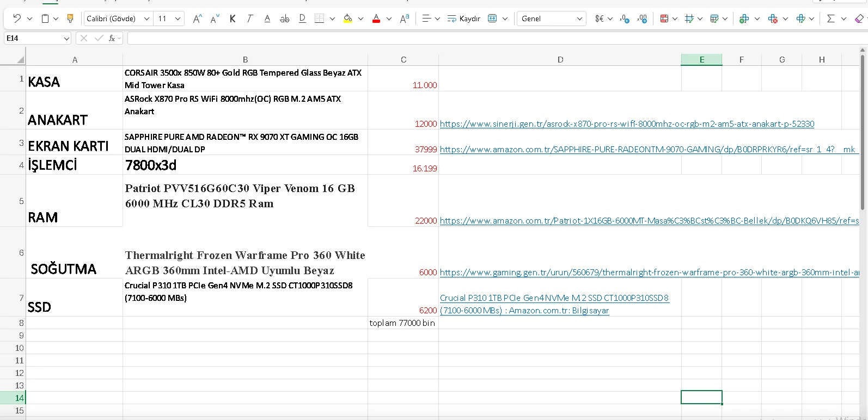
Task: Expand the Paste options arrow
Action: (56, 18)
